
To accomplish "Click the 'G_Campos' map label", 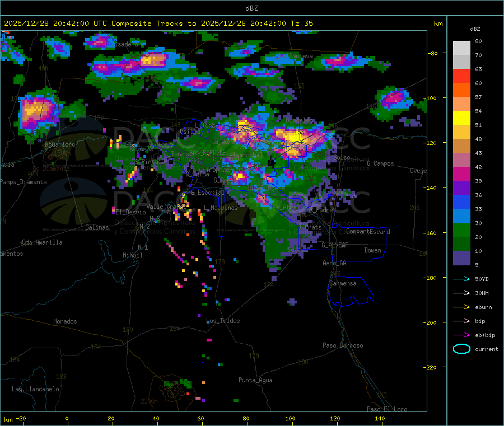I will pos(381,163).
